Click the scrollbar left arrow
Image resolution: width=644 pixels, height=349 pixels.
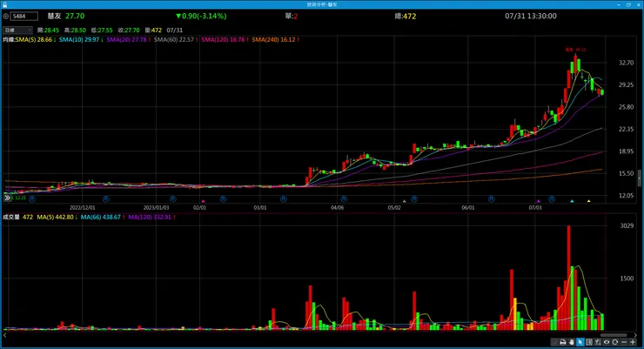[x=5, y=335]
